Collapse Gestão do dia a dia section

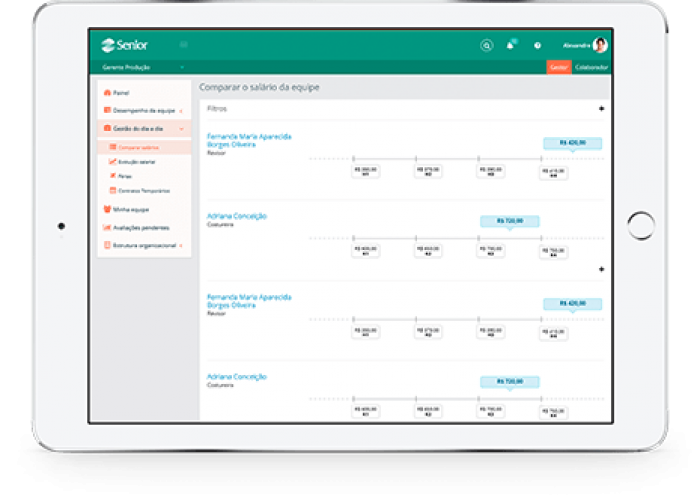tap(144, 129)
